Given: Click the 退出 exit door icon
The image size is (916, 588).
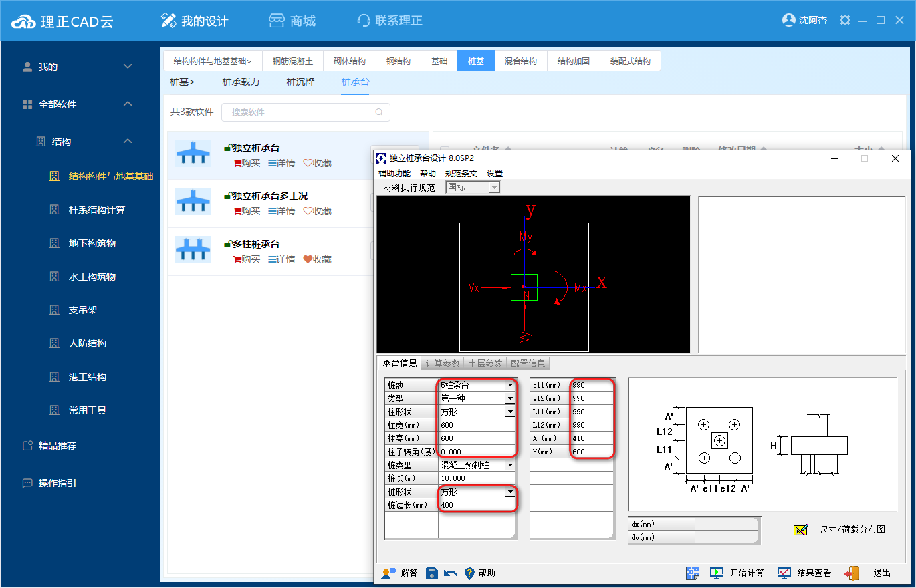Looking at the screenshot, I should click(x=852, y=573).
